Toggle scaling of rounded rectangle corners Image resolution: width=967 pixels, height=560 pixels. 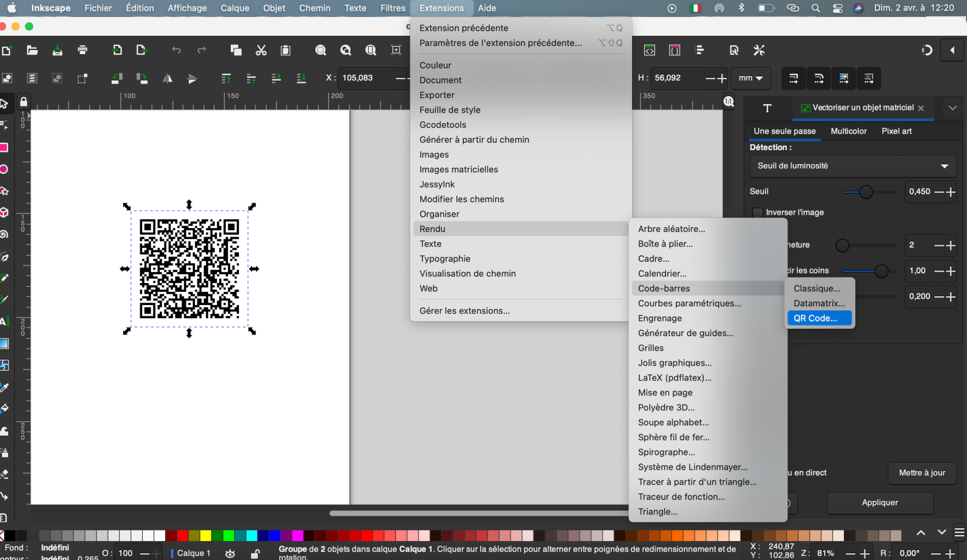818,78
